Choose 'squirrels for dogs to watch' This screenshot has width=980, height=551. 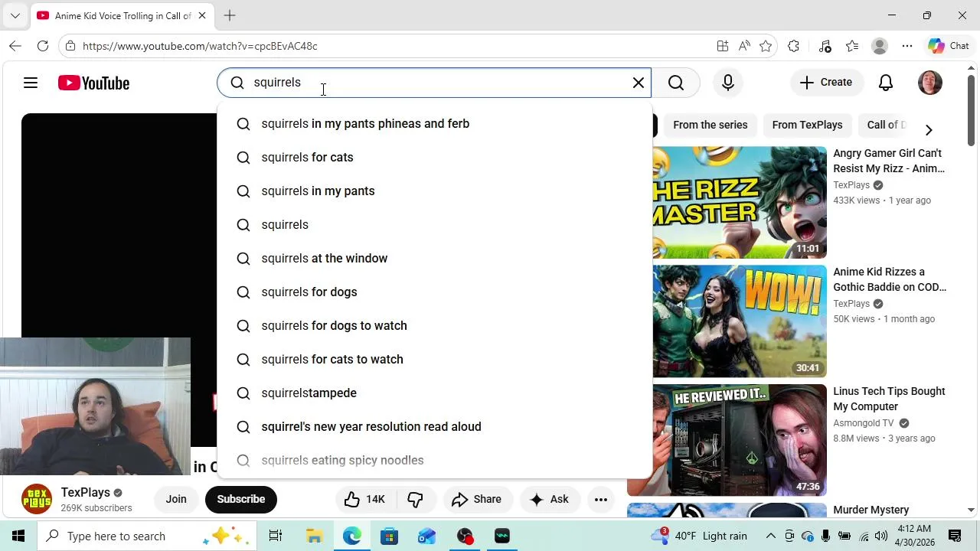point(435,326)
